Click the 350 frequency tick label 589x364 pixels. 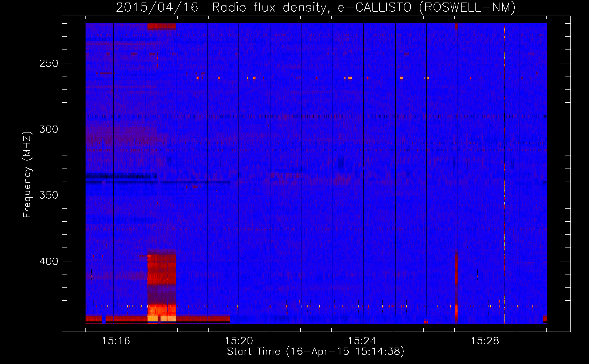[49, 195]
